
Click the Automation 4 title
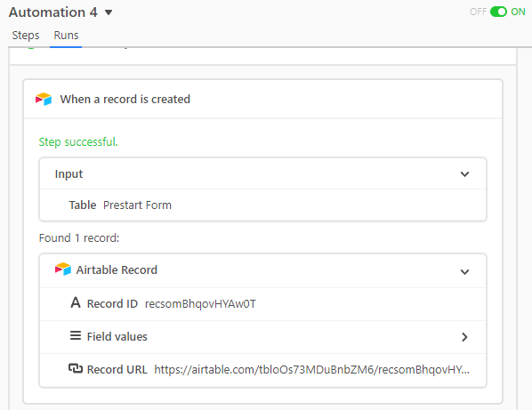[x=53, y=12]
